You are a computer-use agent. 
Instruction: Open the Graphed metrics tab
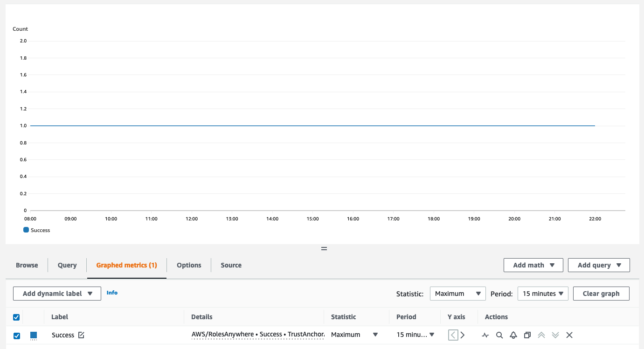point(126,265)
